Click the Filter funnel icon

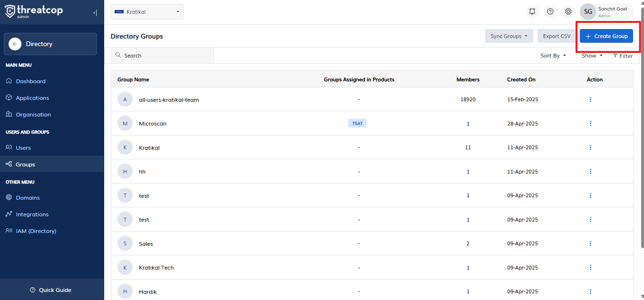[x=615, y=56]
